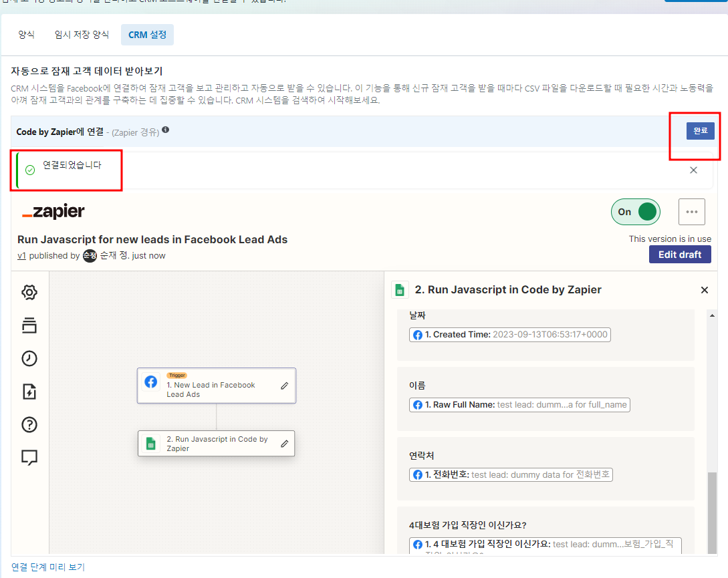Click the 날짜 Created Time field
This screenshot has height=578, width=728.
coord(510,335)
